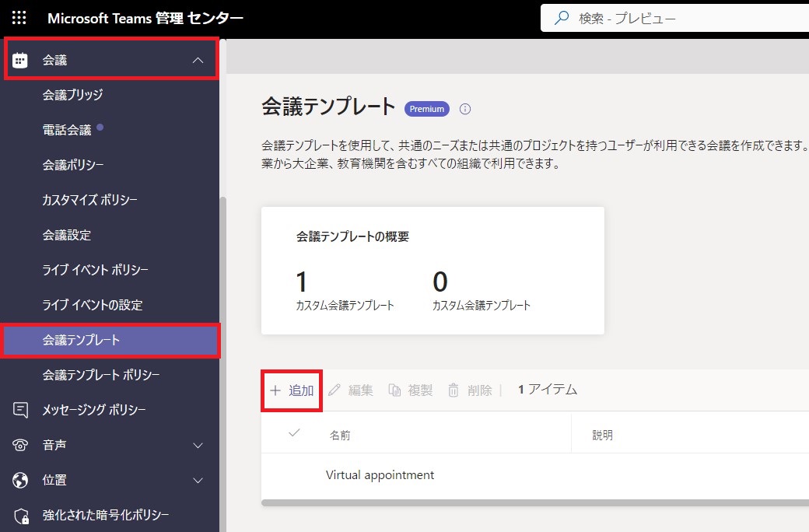
Task: Click the 編集 pencil toolbar item
Action: point(351,390)
